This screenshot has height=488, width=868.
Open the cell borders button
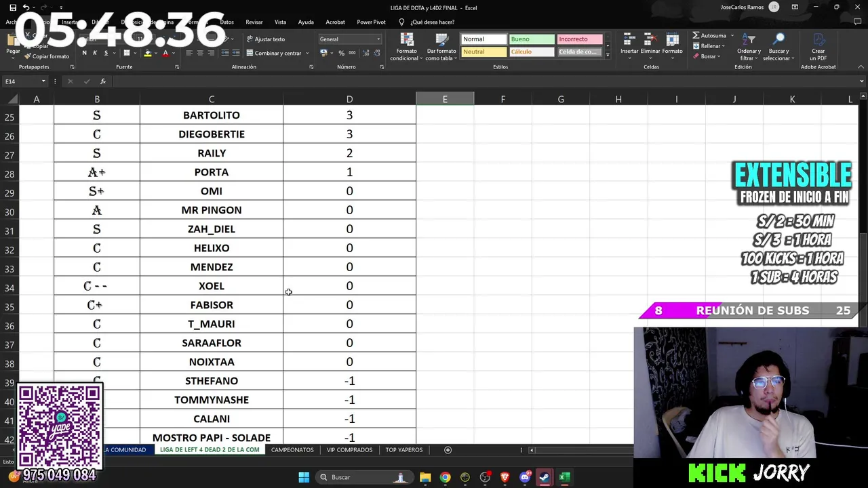coord(126,53)
